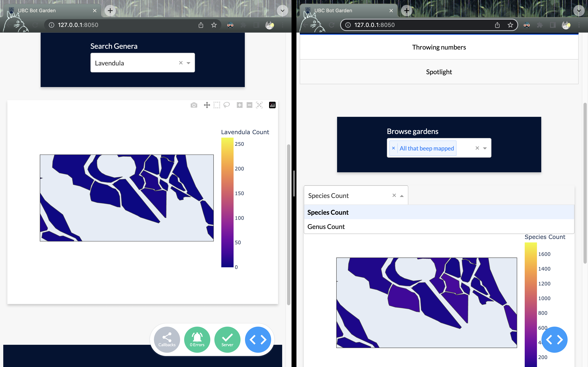Remove the All that beep mapped tag
Image resolution: width=588 pixels, height=367 pixels.
click(x=394, y=148)
